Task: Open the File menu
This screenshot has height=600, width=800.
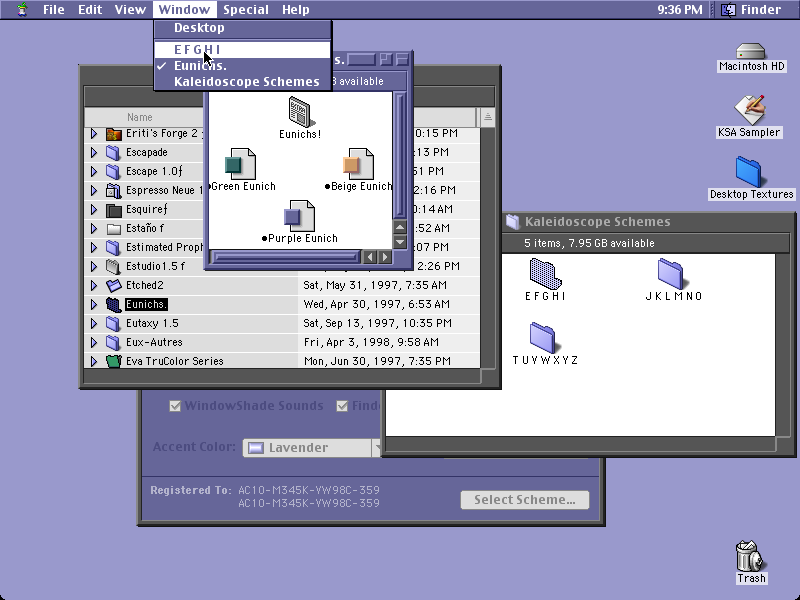Action: (x=54, y=9)
